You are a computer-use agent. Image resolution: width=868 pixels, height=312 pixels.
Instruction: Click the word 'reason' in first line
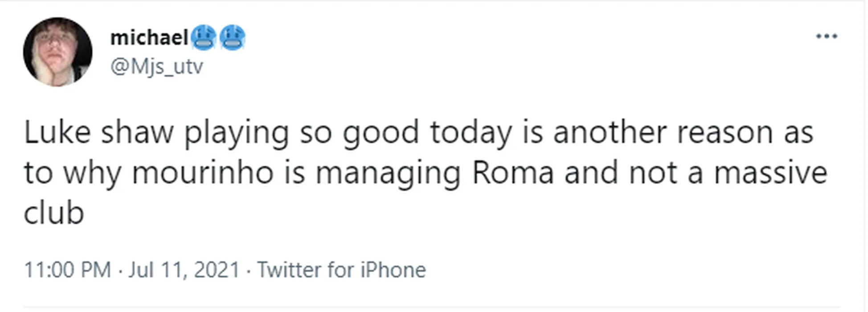[x=725, y=133]
